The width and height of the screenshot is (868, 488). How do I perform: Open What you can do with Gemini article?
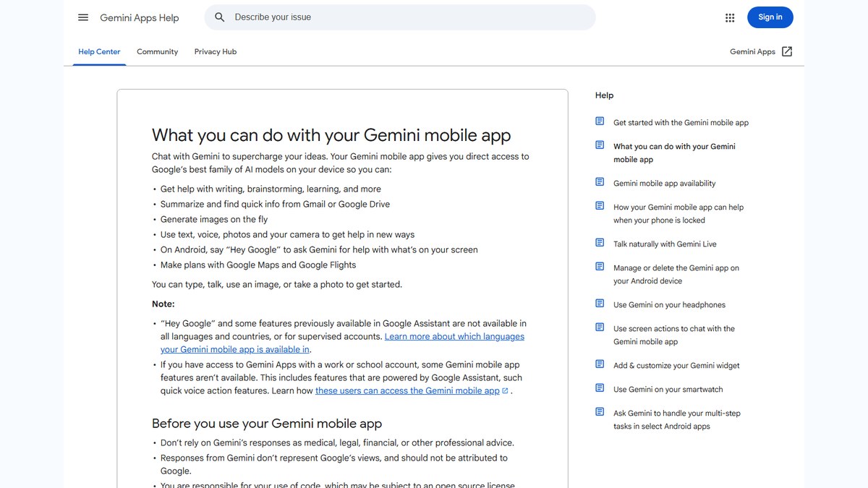(x=674, y=153)
